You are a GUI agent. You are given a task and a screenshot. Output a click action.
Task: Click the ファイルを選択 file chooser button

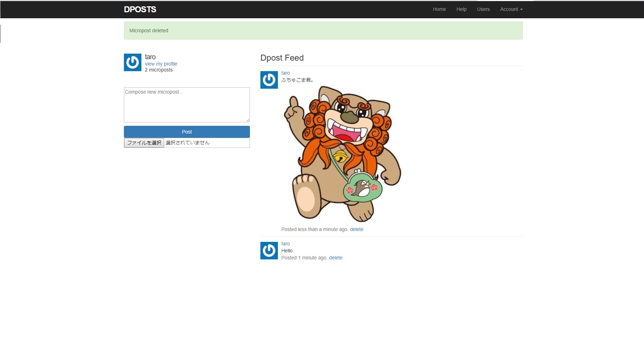[144, 143]
